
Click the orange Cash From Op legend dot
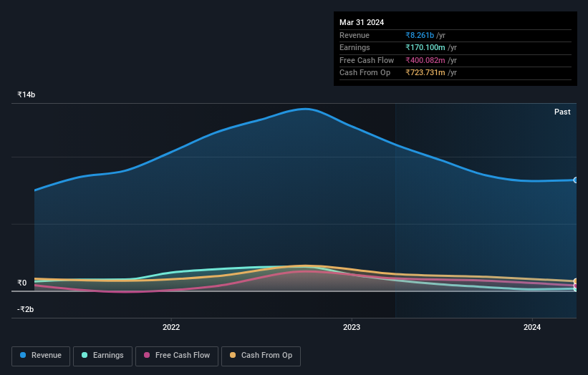(x=233, y=355)
